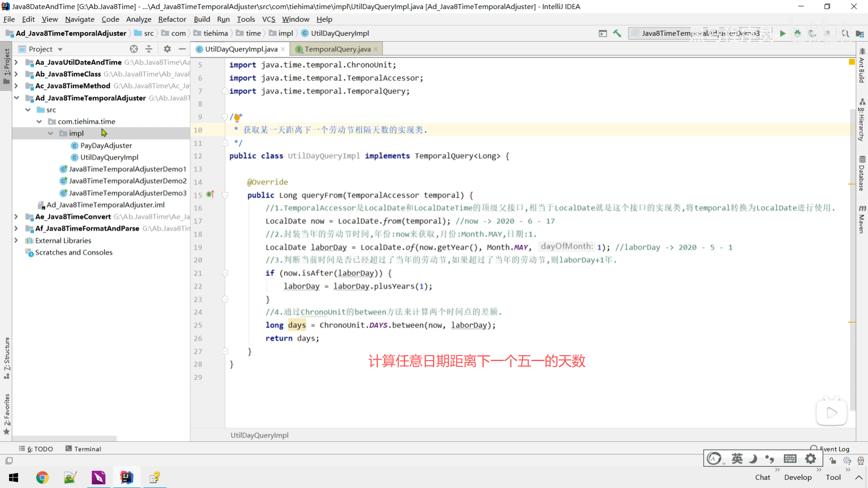
Task: Click the Build project hammer icon
Action: pos(617,33)
